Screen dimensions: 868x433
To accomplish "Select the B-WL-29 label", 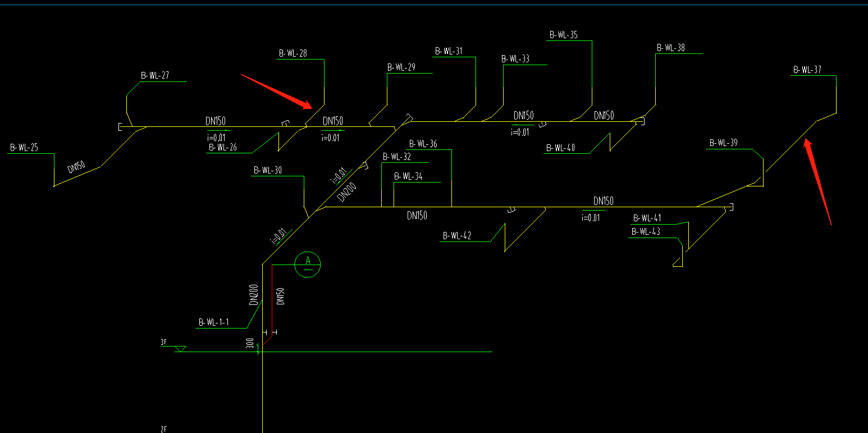I will pyautogui.click(x=401, y=67).
